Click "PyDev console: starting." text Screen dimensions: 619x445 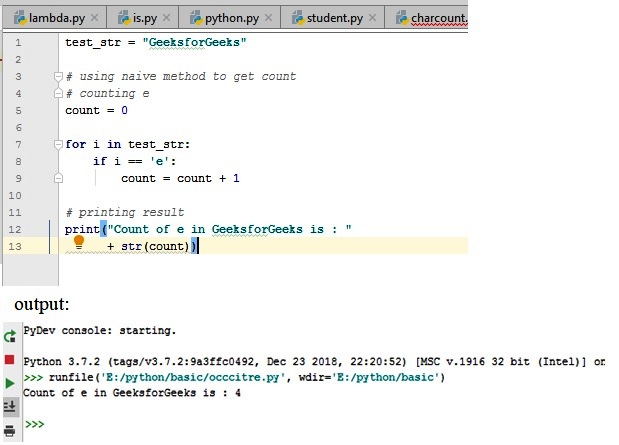tap(99, 330)
